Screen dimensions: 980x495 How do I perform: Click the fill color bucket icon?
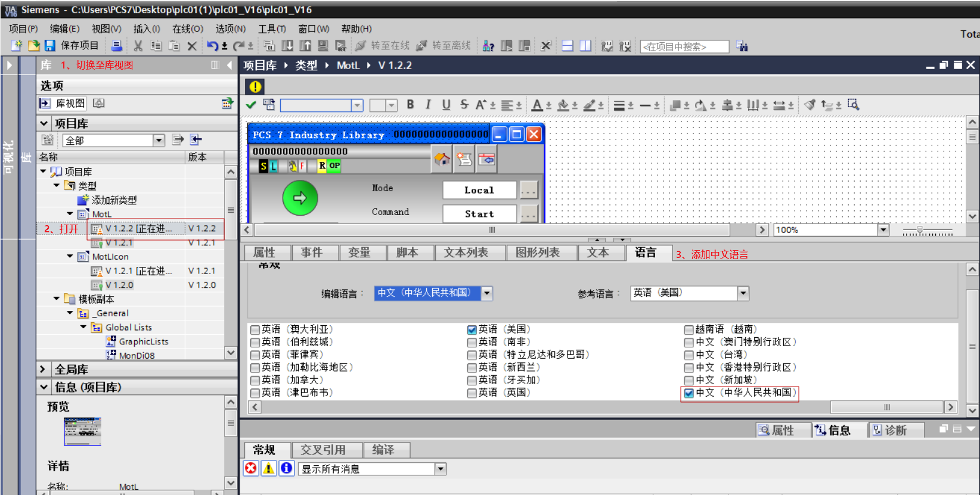563,105
